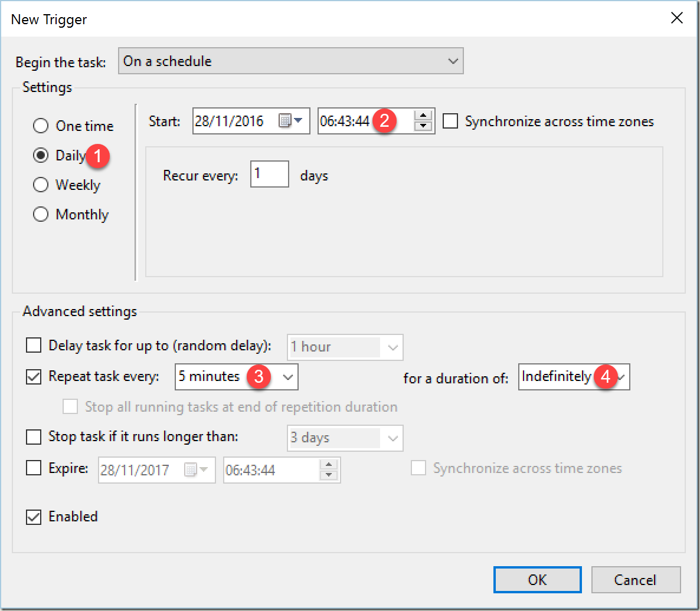Click the Recur every days input box
Screen dimensions: 700x611
[x=270, y=174]
